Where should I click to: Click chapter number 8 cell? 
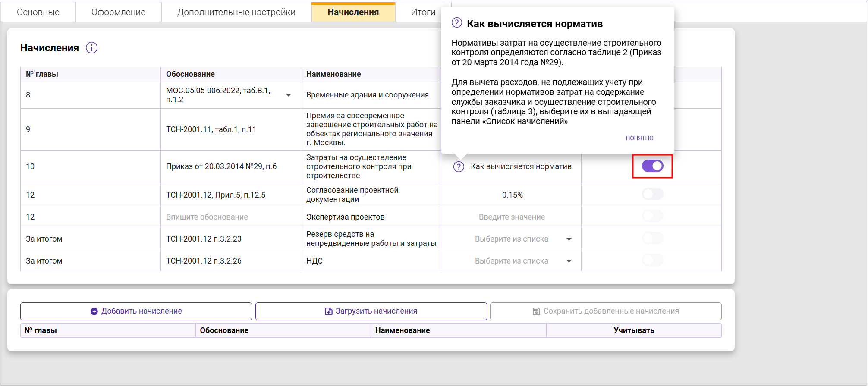[x=91, y=95]
